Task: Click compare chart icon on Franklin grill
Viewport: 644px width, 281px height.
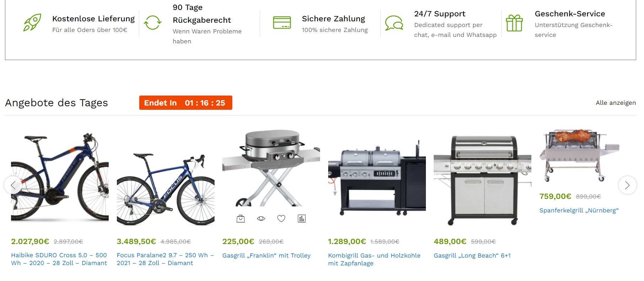Action: pyautogui.click(x=302, y=218)
